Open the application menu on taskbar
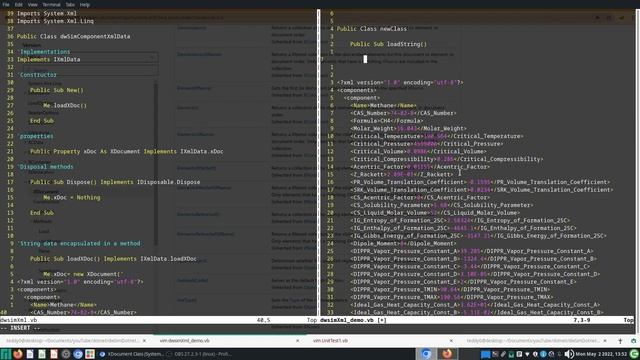 click(x=6, y=354)
